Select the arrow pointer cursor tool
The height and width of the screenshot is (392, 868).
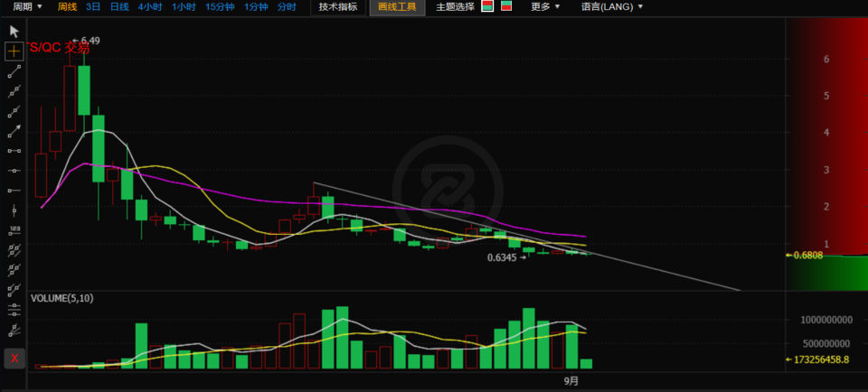[14, 31]
